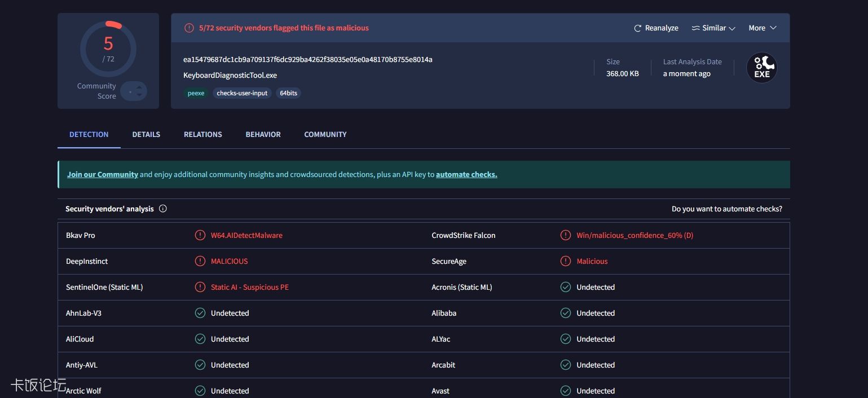Viewport: 868px width, 398px height.
Task: Click the automate checks link
Action: point(466,174)
